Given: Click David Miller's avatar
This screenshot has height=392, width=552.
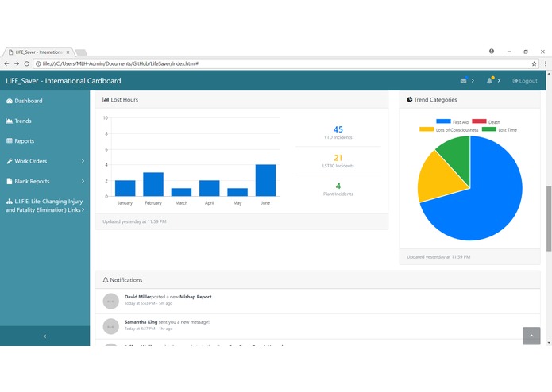Looking at the screenshot, I should tap(111, 302).
